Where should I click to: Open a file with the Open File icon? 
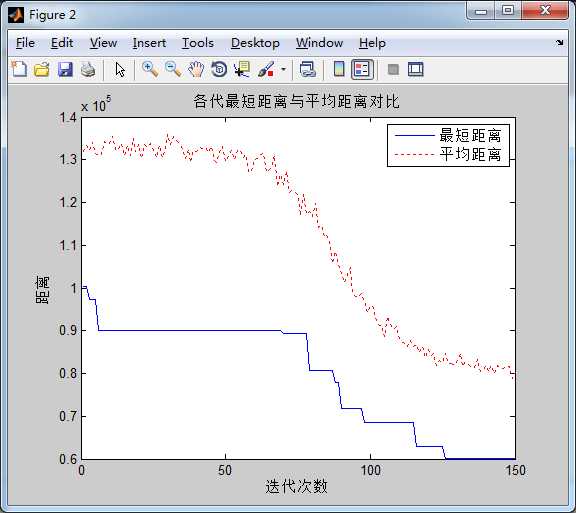42,69
